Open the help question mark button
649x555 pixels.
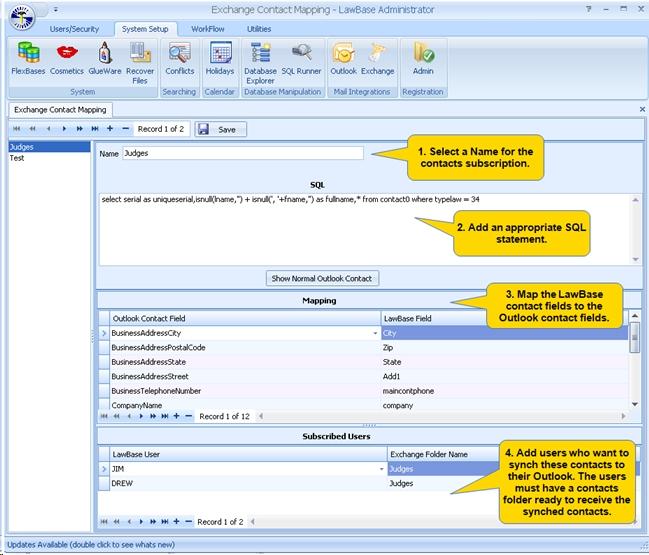(589, 9)
